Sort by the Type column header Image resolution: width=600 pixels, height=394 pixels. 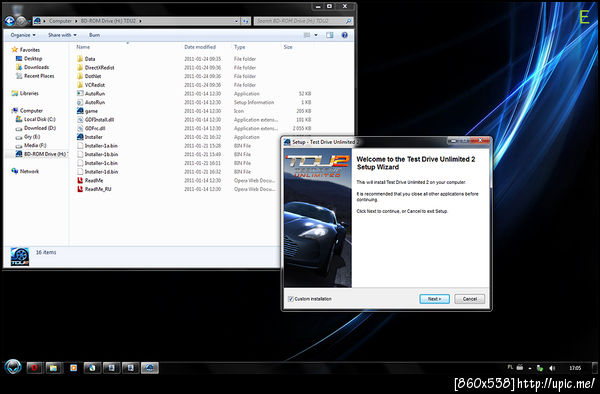[240, 47]
